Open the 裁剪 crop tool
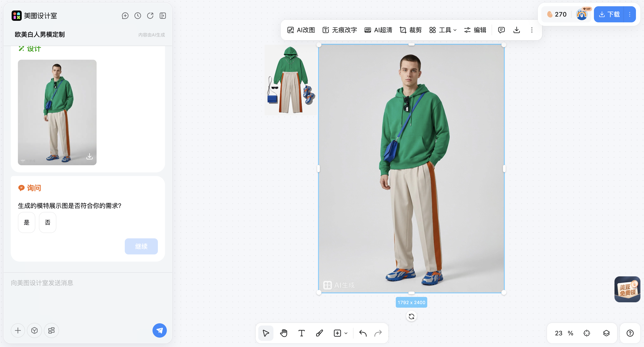Screen dimensions: 644x347 pos(411,30)
